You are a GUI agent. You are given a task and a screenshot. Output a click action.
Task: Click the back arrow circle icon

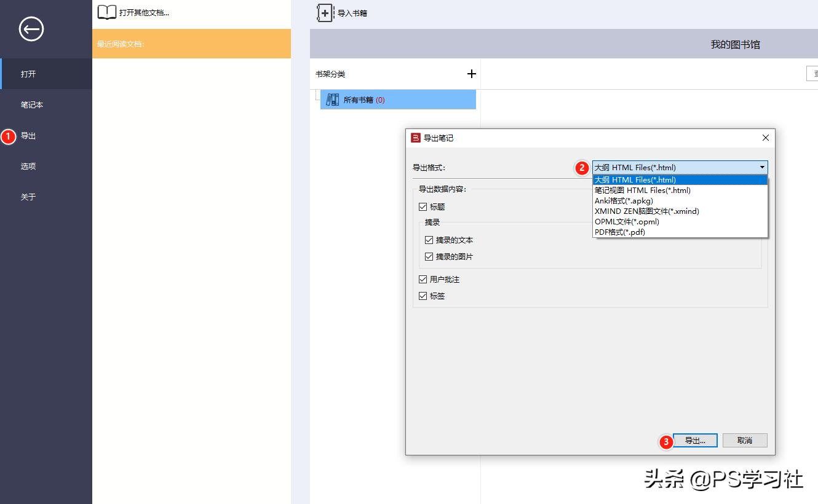pyautogui.click(x=31, y=29)
